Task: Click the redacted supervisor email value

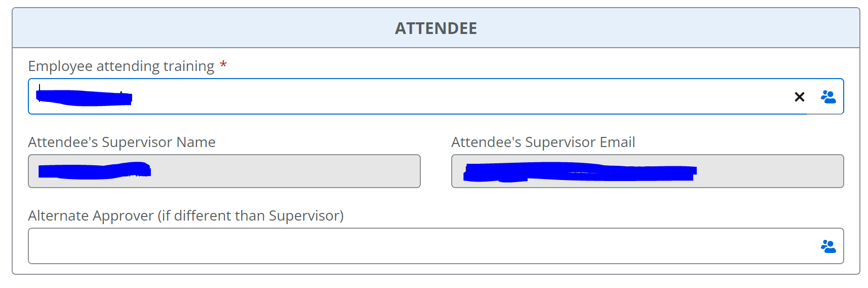Action: [x=579, y=172]
